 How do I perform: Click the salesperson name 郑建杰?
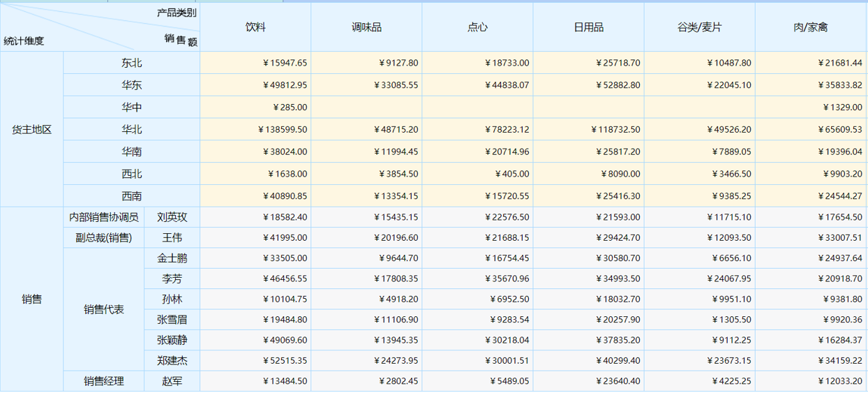click(x=172, y=361)
